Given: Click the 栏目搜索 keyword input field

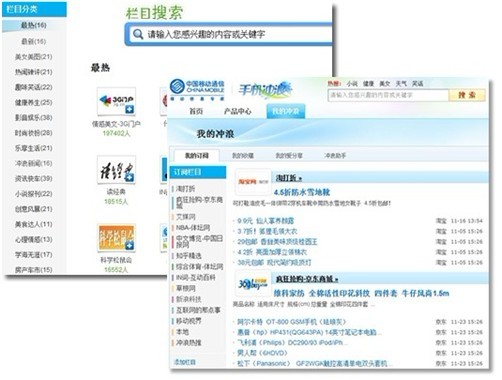Looking at the screenshot, I should tap(230, 34).
